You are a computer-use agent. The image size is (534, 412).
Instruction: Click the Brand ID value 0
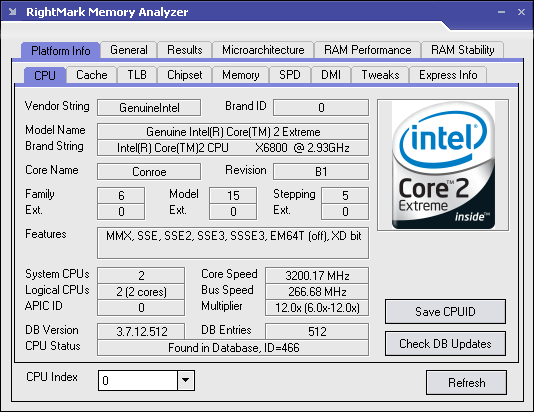click(321, 108)
